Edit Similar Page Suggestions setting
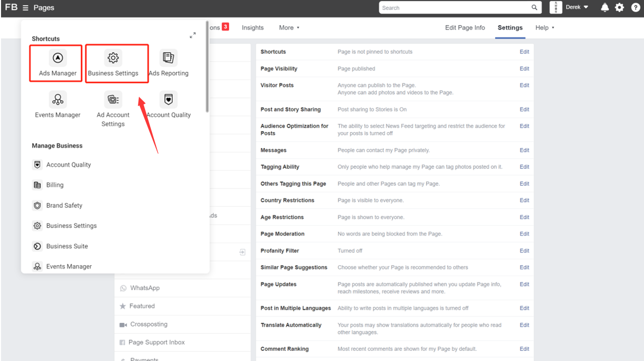Viewport: 644px width, 361px height. coord(525,267)
